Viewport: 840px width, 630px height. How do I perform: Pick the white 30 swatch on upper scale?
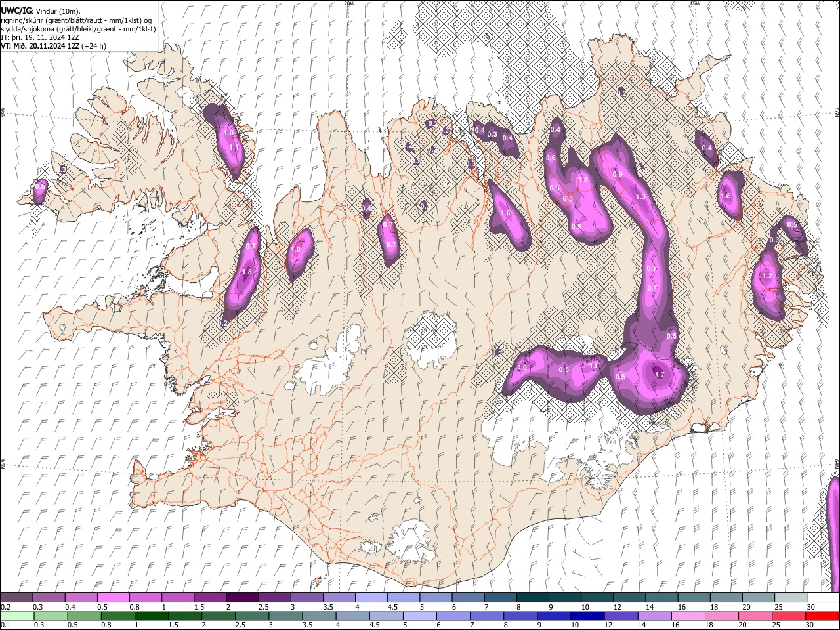click(822, 597)
